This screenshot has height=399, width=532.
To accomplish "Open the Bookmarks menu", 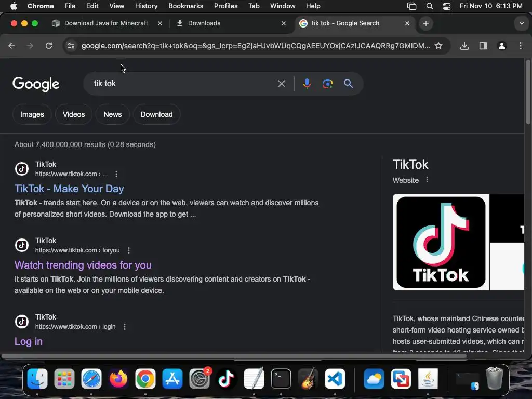I will pyautogui.click(x=185, y=6).
